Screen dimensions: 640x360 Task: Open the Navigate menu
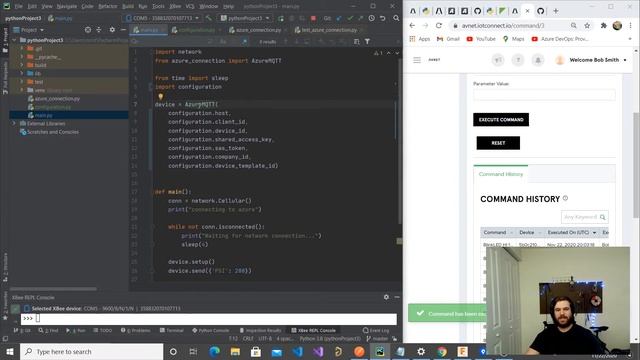pos(67,6)
